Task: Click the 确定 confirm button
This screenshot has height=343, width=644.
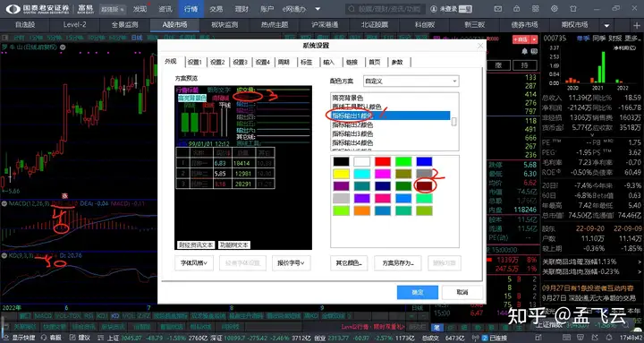Action: [418, 293]
